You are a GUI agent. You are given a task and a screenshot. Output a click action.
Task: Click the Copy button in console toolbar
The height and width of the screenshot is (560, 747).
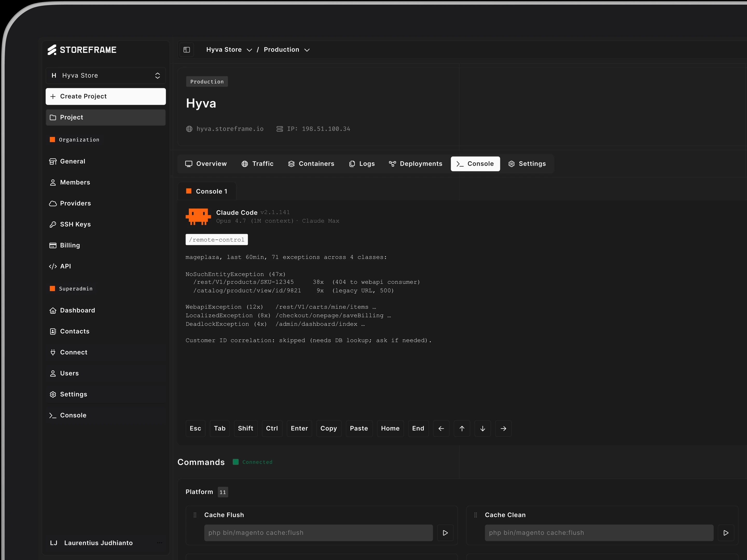coord(329,428)
